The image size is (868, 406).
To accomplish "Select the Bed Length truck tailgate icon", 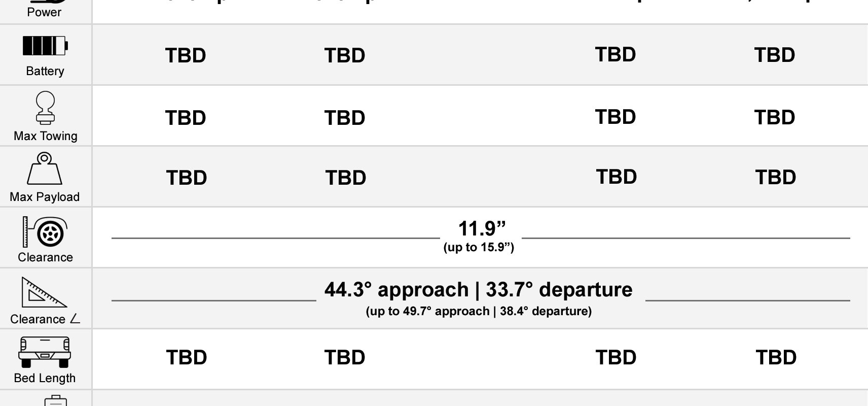I will pyautogui.click(x=45, y=352).
